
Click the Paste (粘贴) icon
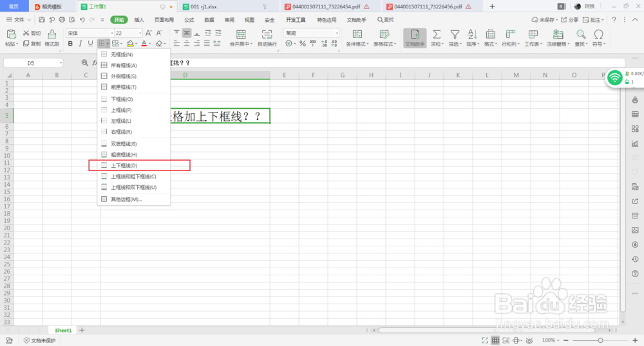point(11,35)
